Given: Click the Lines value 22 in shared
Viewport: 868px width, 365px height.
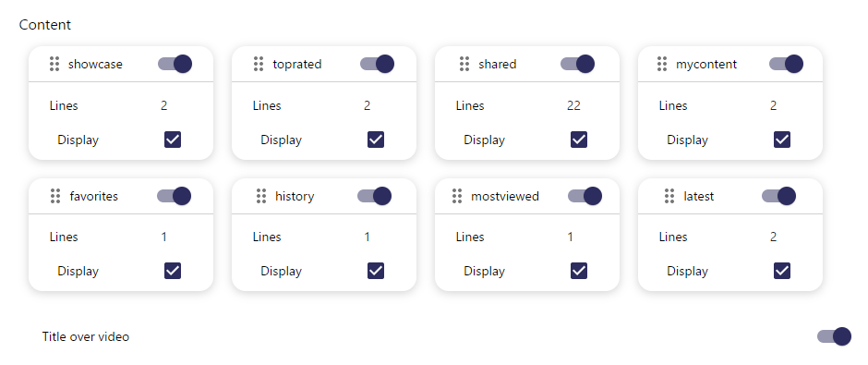Looking at the screenshot, I should pyautogui.click(x=573, y=105).
